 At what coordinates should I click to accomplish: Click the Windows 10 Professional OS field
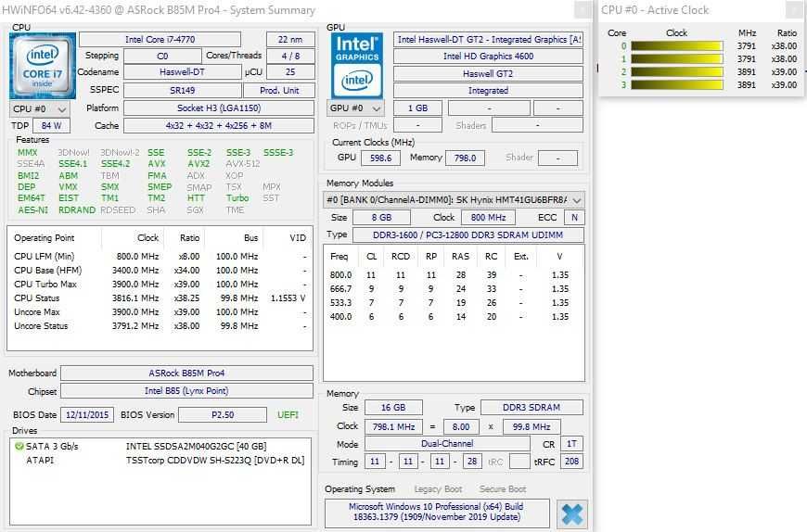tap(437, 512)
